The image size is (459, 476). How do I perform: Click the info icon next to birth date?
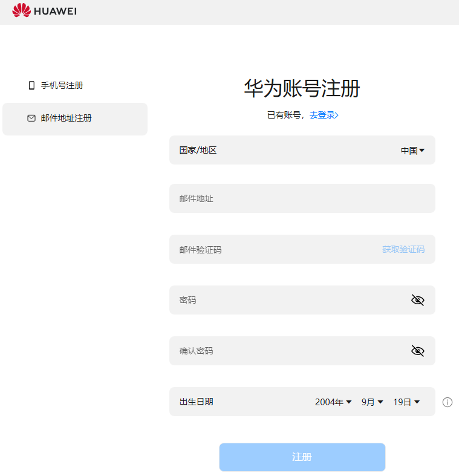(x=448, y=402)
